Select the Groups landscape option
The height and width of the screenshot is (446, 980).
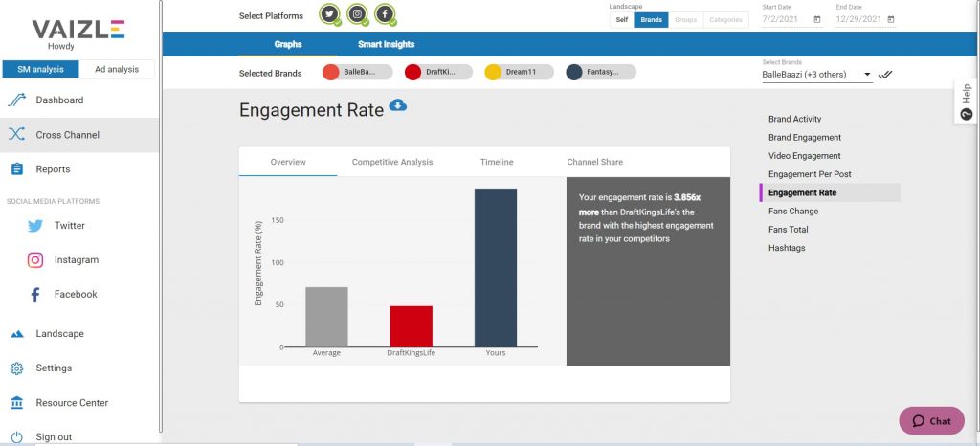(x=685, y=20)
